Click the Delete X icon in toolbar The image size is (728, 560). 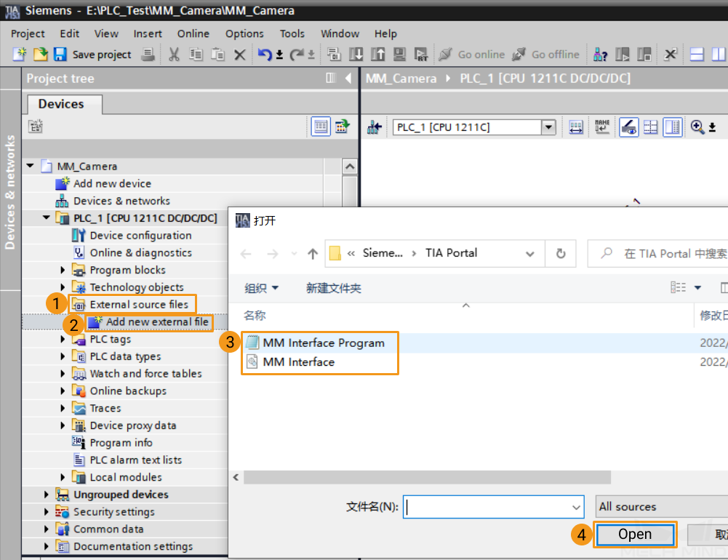coord(239,55)
